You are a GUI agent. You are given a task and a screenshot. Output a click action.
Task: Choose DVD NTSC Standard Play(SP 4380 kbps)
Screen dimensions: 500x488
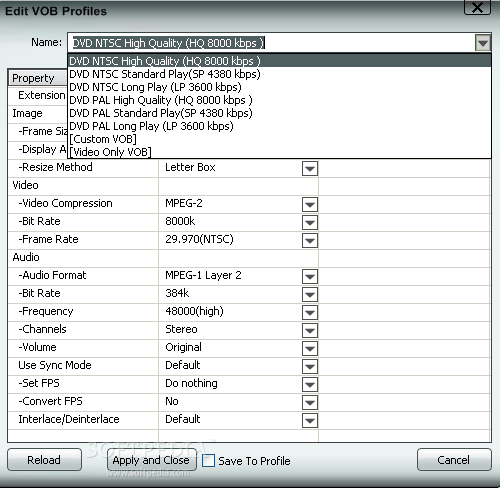pos(279,74)
